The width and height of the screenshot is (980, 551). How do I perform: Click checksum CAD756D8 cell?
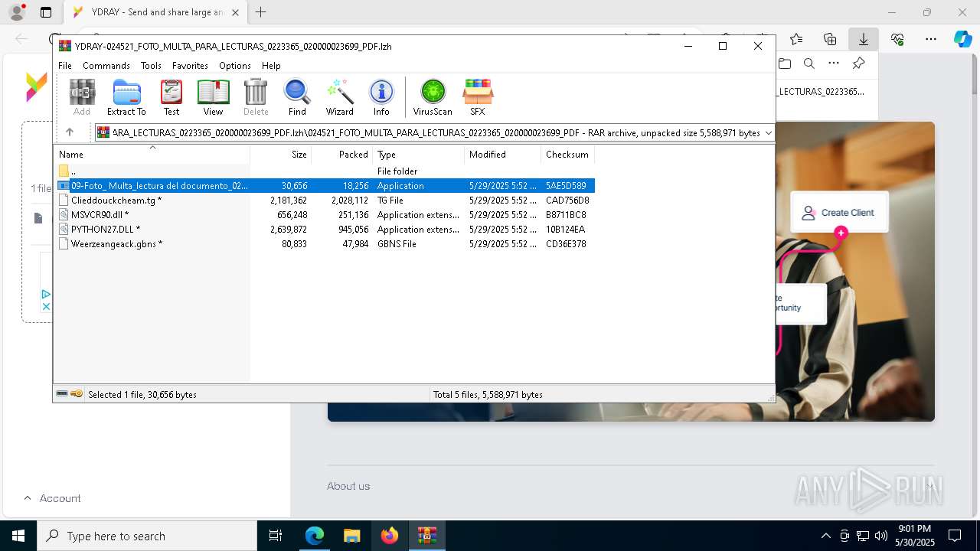point(567,201)
